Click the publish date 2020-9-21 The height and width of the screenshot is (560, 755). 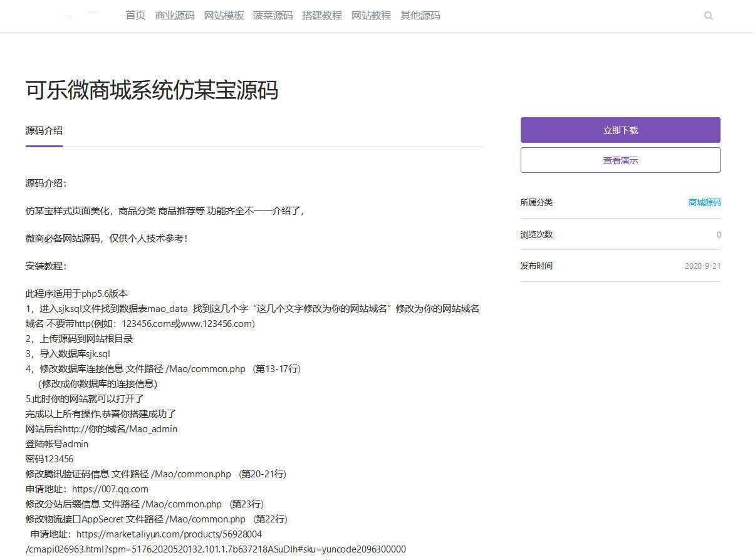(702, 266)
